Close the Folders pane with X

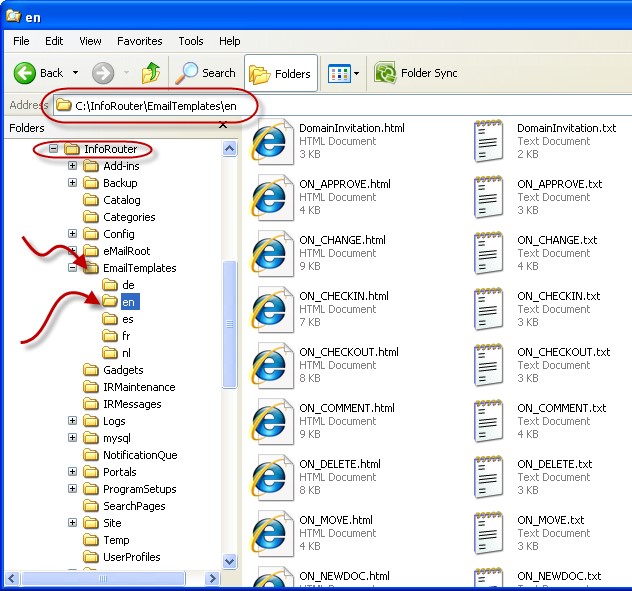[222, 125]
